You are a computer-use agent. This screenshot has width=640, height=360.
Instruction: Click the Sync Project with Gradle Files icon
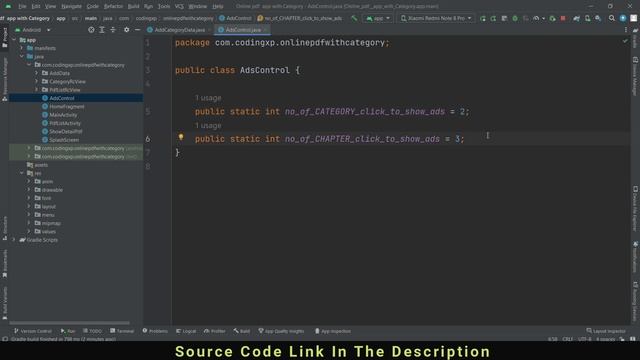(576, 18)
